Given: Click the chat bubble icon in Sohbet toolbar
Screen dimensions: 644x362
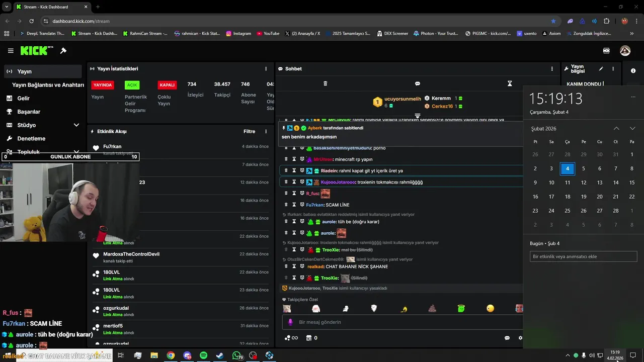Looking at the screenshot, I should click(x=418, y=83).
